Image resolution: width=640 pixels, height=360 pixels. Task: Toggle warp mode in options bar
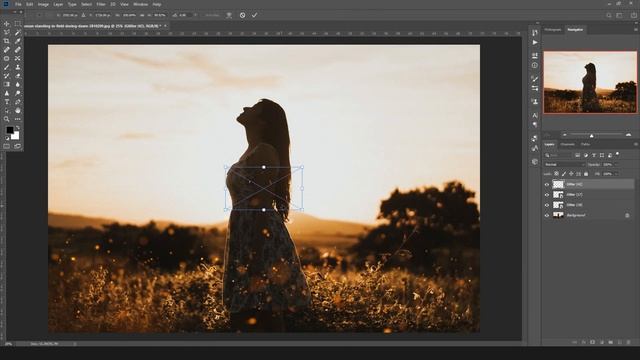tap(229, 15)
